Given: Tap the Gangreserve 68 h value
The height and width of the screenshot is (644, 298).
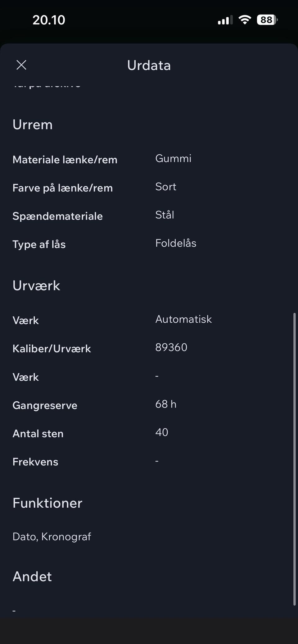Looking at the screenshot, I should 166,404.
